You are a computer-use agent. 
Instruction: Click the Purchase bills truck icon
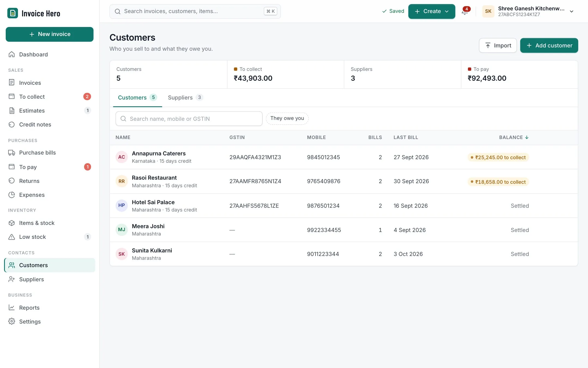point(12,153)
